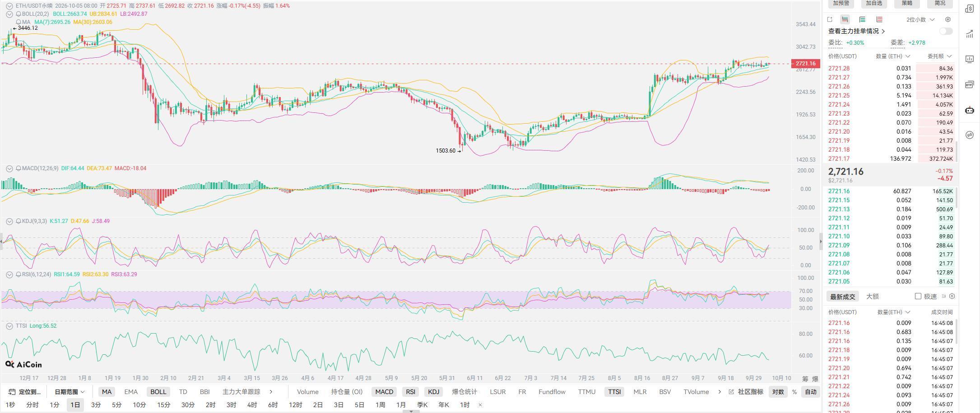Toggle the MACD sub-indicator
The height and width of the screenshot is (413, 980).
coord(384,392)
